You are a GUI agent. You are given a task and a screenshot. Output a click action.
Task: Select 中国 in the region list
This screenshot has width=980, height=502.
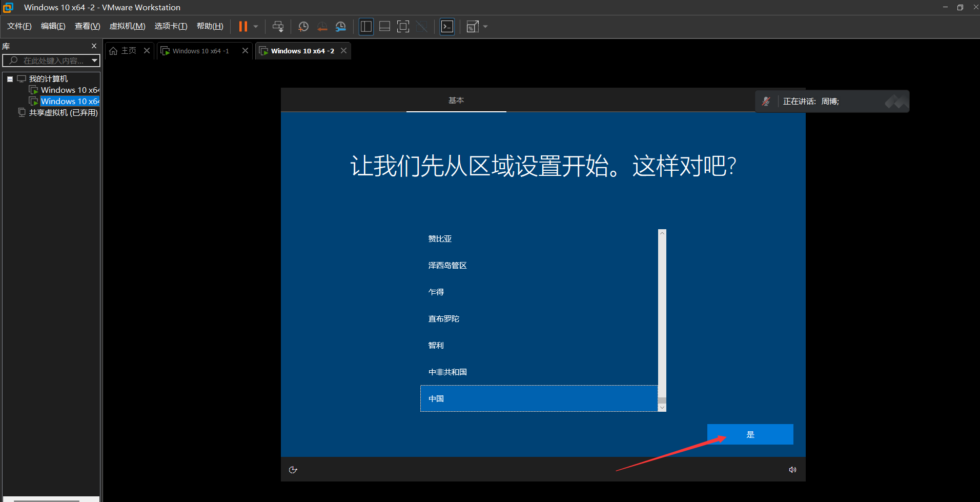(x=539, y=398)
